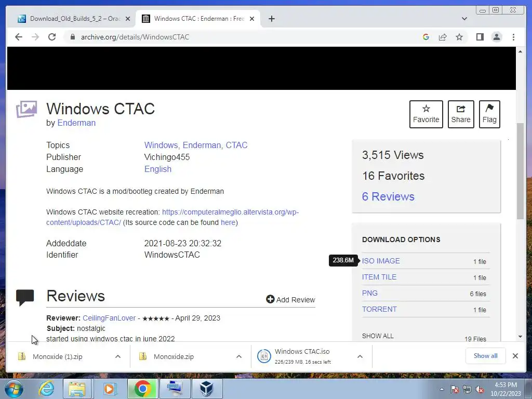Viewport: 532px width, 399px height.
Task: Jump to 6 Reviews
Action: 388,196
